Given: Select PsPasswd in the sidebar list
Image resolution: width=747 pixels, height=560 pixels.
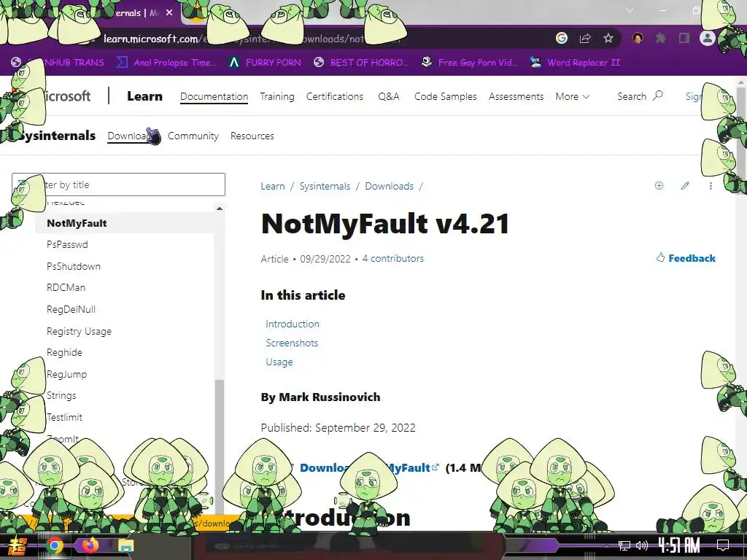Looking at the screenshot, I should 67,244.
